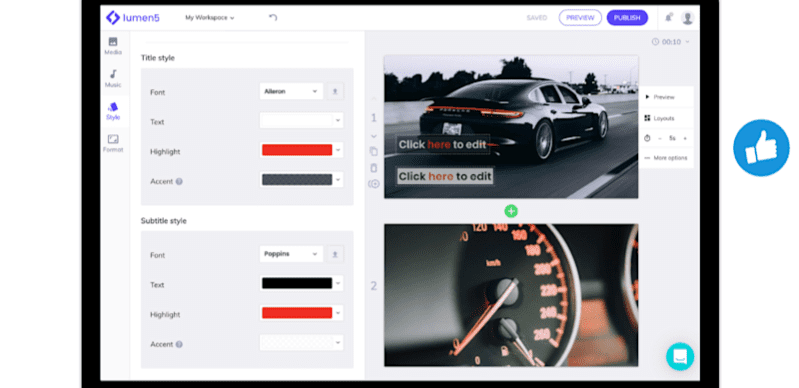Click the PREVIEW button in header
Viewport: 799px width, 388px height.
pyautogui.click(x=580, y=18)
